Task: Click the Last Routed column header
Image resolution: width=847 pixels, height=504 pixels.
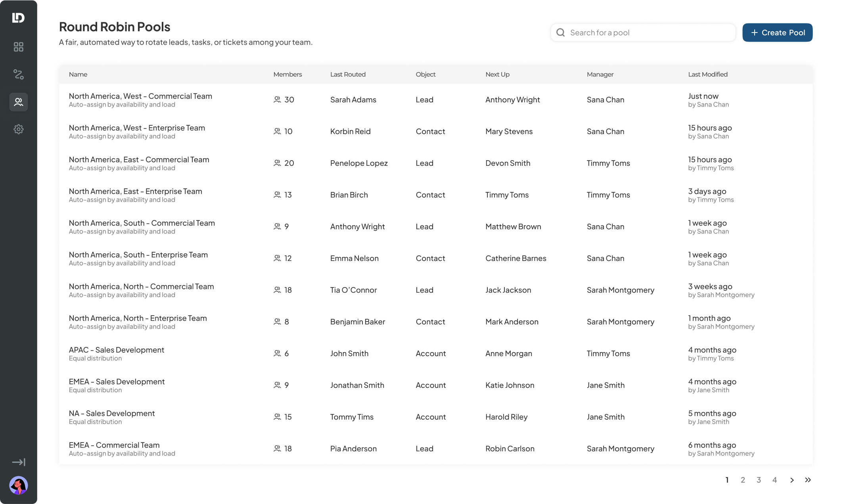Action: pos(348,75)
